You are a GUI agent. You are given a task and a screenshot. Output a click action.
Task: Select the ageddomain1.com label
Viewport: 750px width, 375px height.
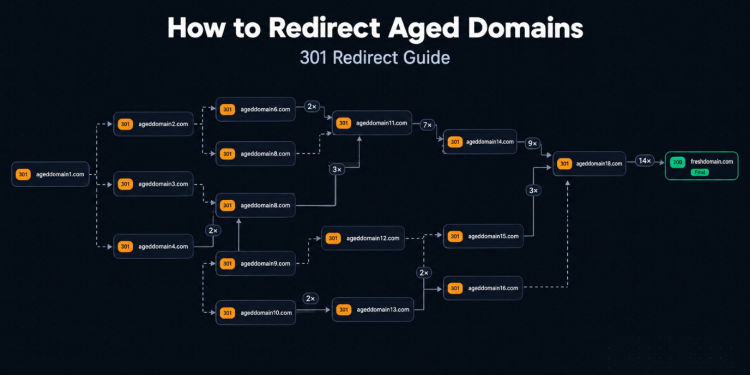[x=60, y=175]
